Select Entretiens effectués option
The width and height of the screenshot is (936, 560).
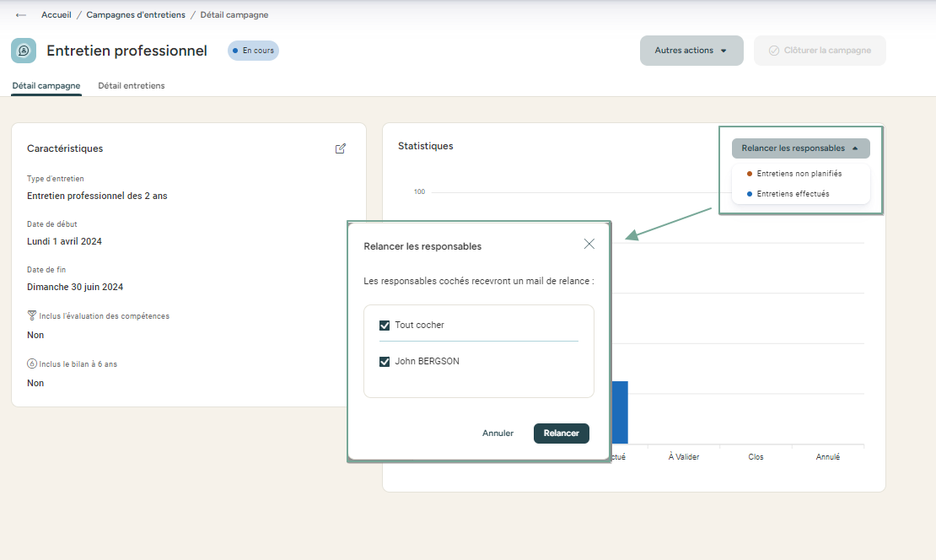coord(793,194)
